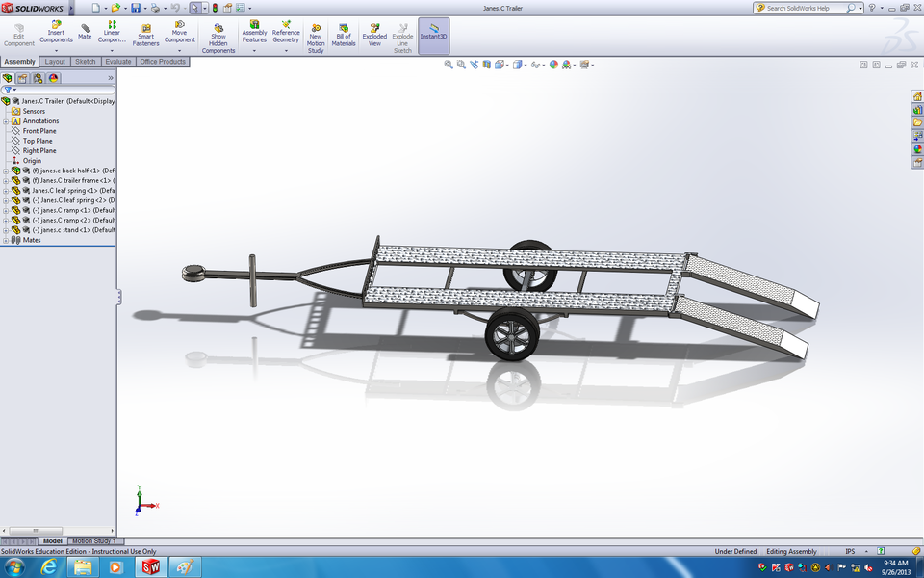Expand the Mates folder
Viewport: 924px width, 578px height.
6,241
